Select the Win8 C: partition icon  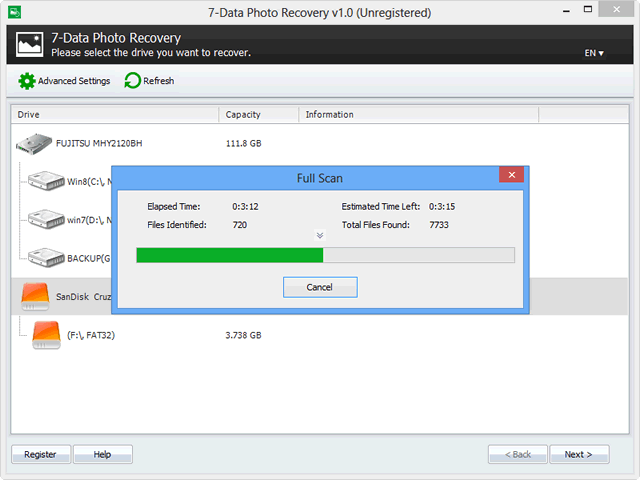(x=46, y=182)
